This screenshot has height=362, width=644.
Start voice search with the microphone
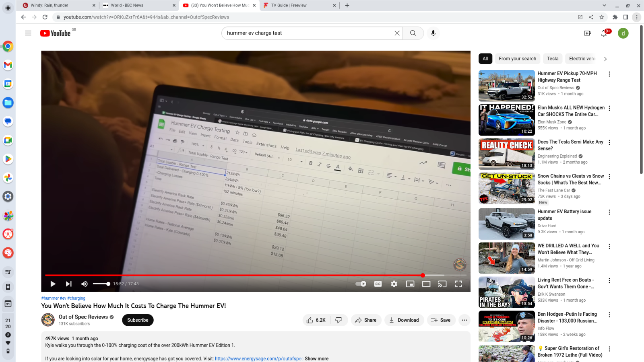(x=433, y=33)
